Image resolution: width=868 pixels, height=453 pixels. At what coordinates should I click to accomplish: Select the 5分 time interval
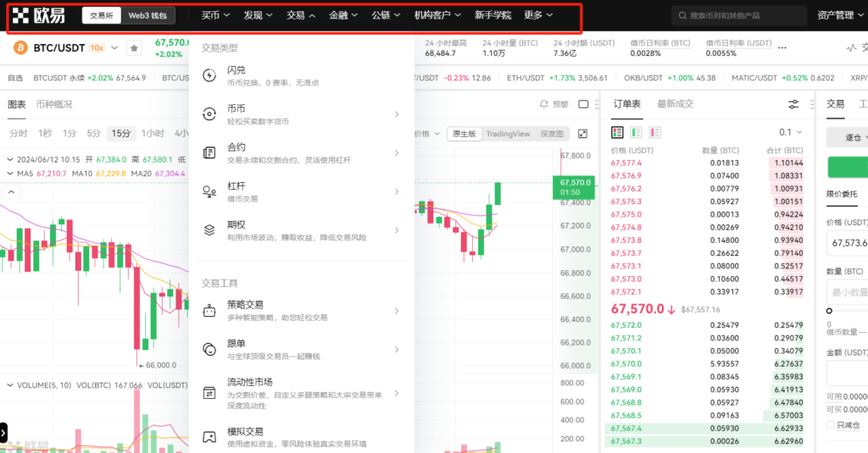pos(93,133)
